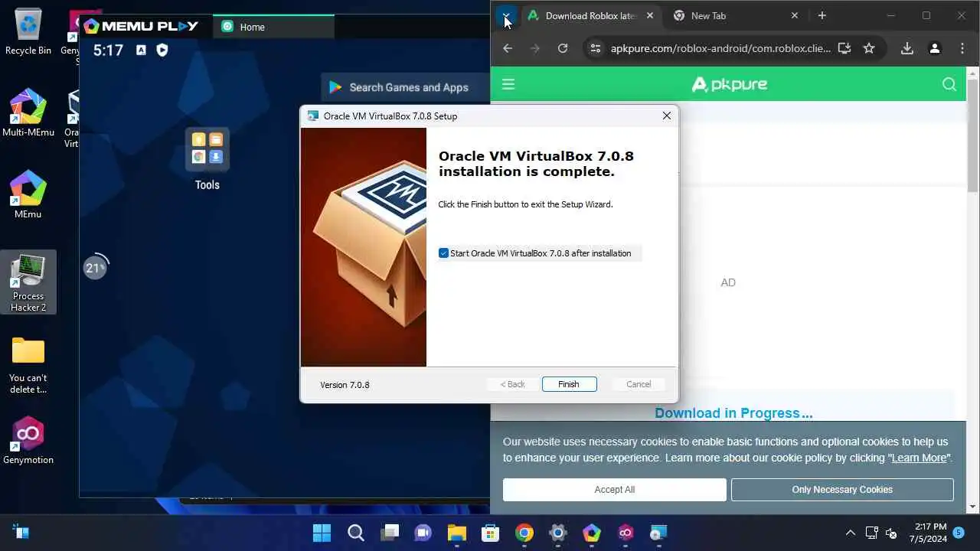Click Cancel in the VirtualBox Setup wizard
980x551 pixels.
tap(639, 384)
